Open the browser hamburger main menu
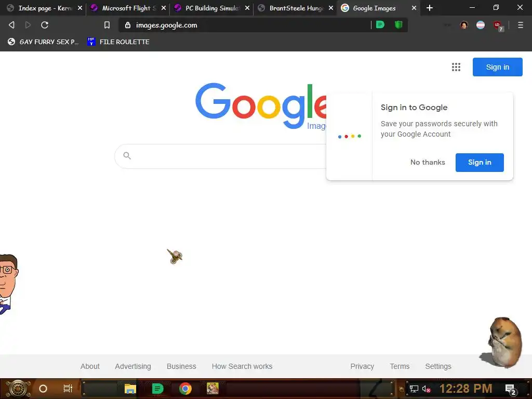Viewport: 532px width, 399px height. [520, 25]
